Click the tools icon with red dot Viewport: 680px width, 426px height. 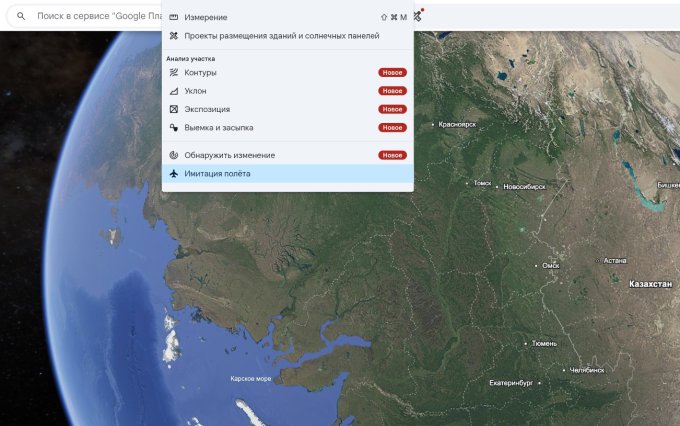[418, 16]
